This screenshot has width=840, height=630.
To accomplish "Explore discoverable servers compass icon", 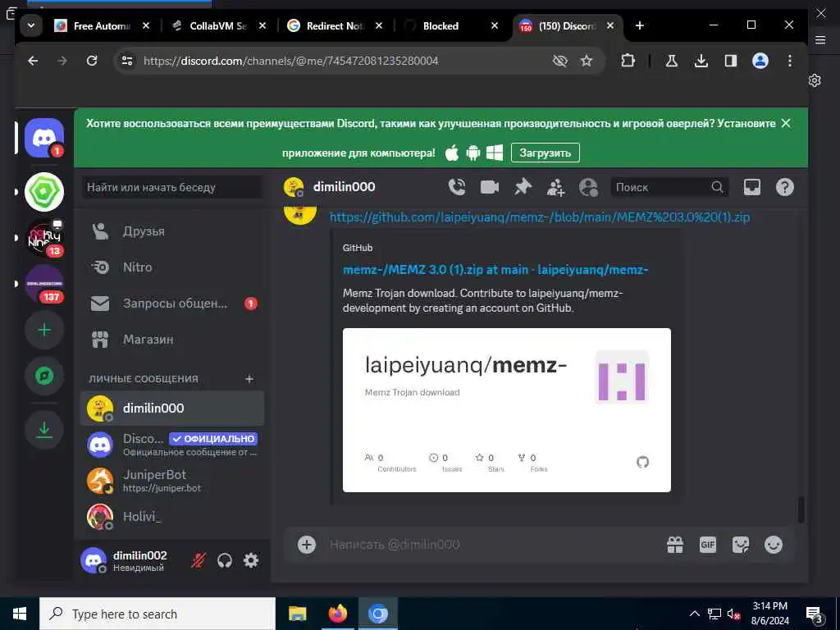I will coord(44,376).
